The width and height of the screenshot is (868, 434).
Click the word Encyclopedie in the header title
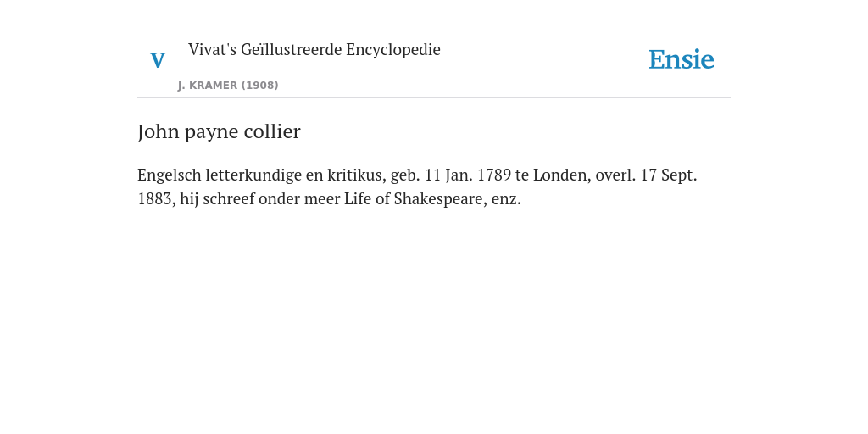(393, 49)
